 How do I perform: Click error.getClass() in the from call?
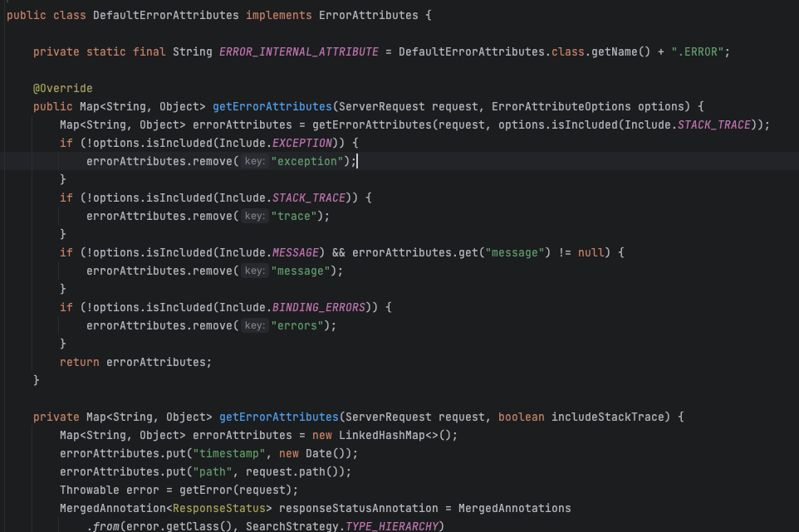pos(179,526)
